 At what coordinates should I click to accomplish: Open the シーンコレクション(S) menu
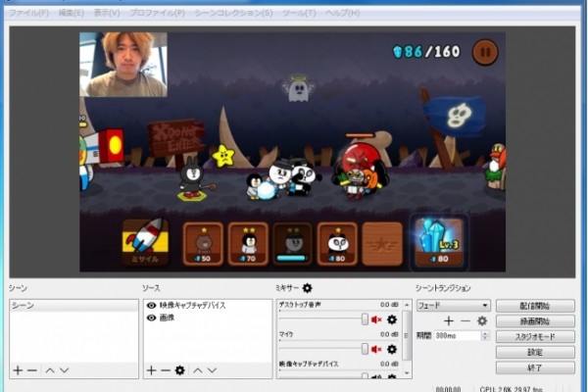pos(233,13)
